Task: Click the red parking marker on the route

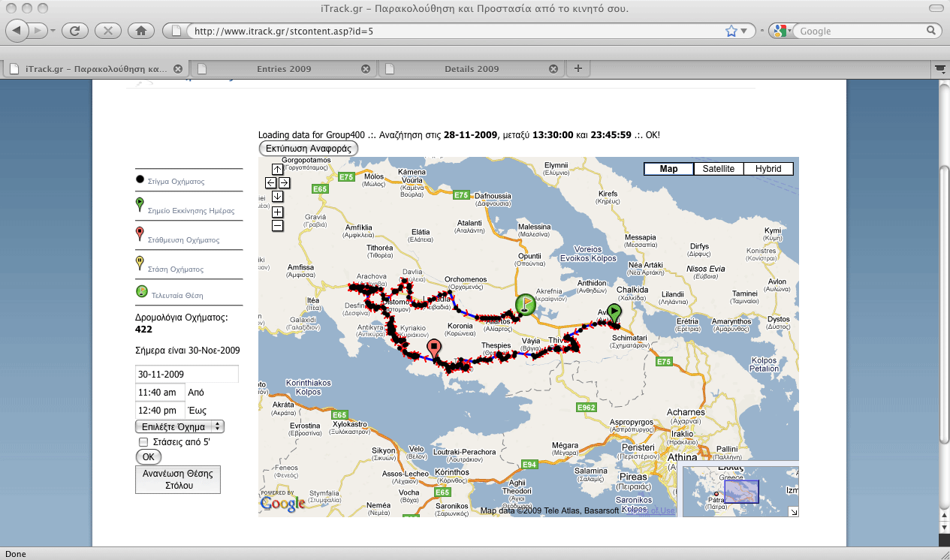Action: click(433, 348)
